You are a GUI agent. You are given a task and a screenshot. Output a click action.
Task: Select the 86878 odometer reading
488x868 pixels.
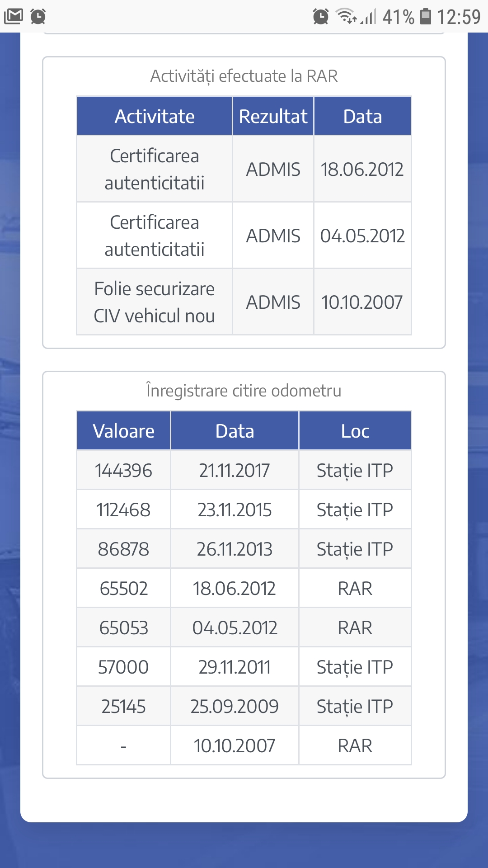[x=123, y=549]
